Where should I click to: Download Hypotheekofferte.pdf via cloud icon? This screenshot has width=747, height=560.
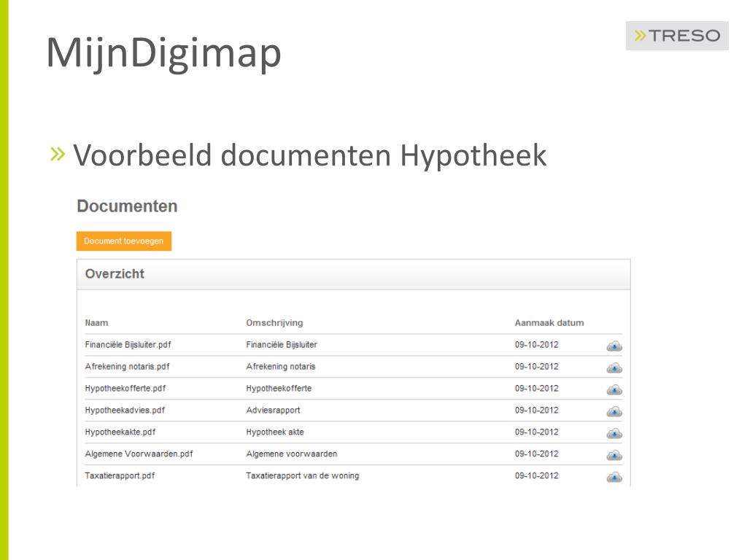tap(614, 390)
